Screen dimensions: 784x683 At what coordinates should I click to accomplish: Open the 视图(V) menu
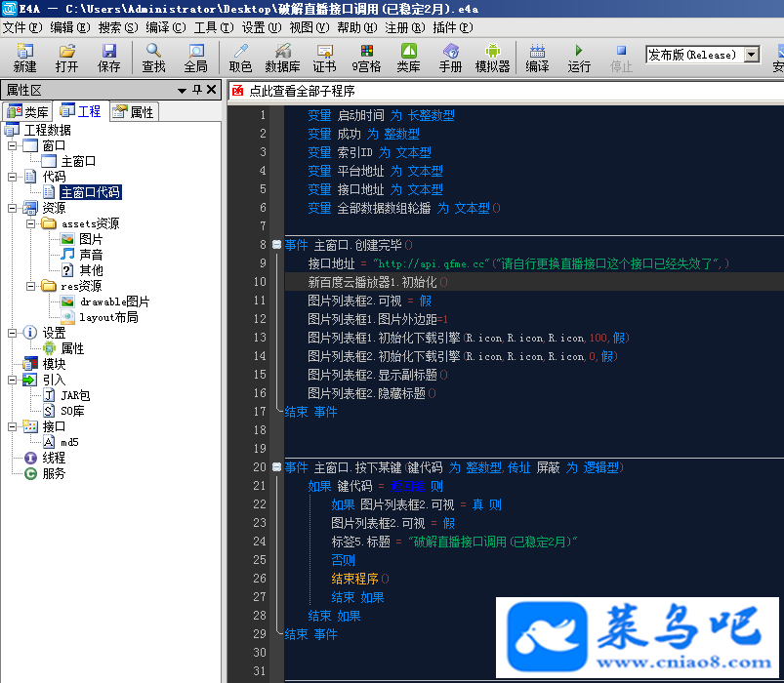tap(309, 27)
